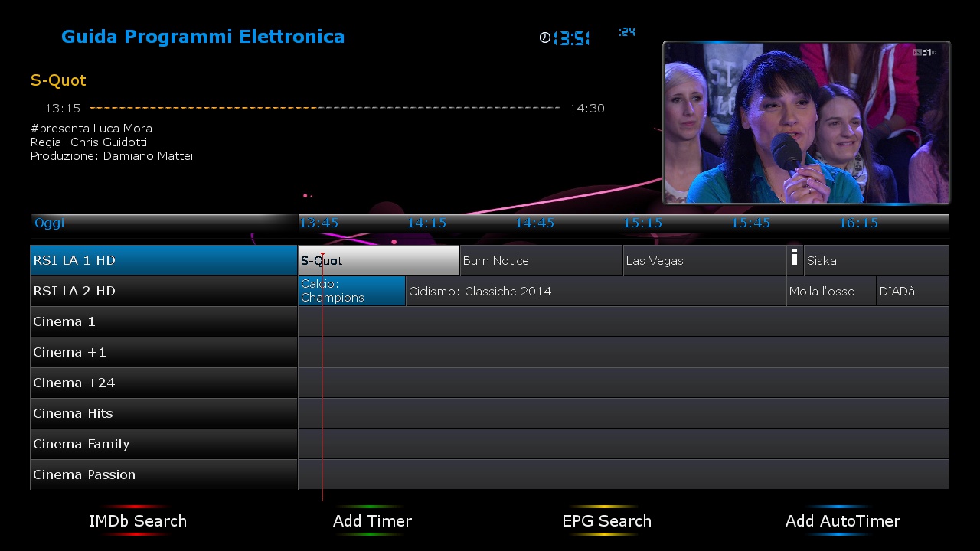Image resolution: width=980 pixels, height=551 pixels.
Task: Click the #presenta Luca Mora line
Action: click(x=91, y=129)
